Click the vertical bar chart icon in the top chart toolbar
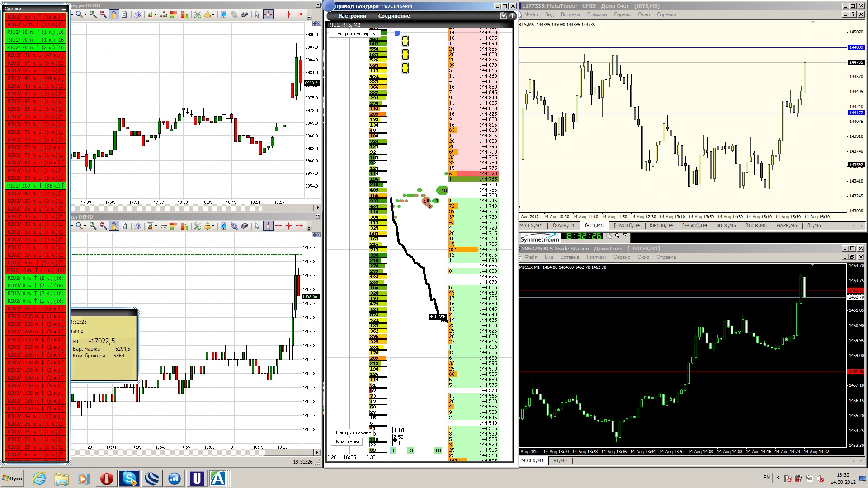The height and width of the screenshot is (488, 868). click(184, 14)
